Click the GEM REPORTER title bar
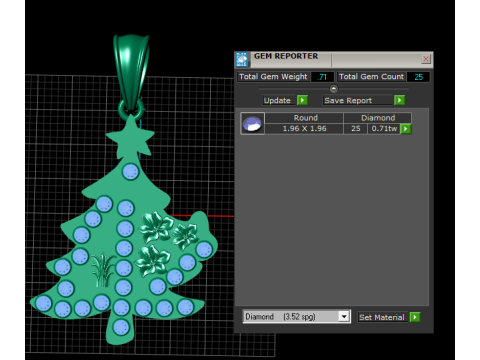The image size is (480, 360). click(x=334, y=59)
